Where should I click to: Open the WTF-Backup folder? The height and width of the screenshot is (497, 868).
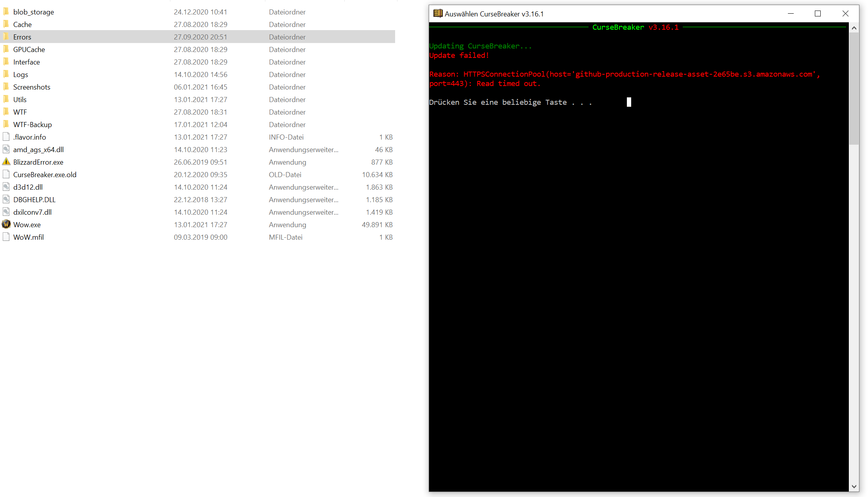32,124
